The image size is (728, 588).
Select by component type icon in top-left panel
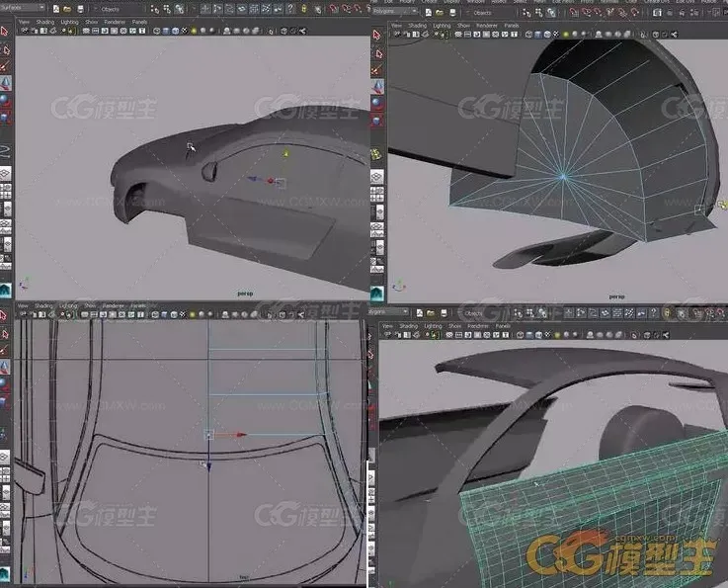179,9
